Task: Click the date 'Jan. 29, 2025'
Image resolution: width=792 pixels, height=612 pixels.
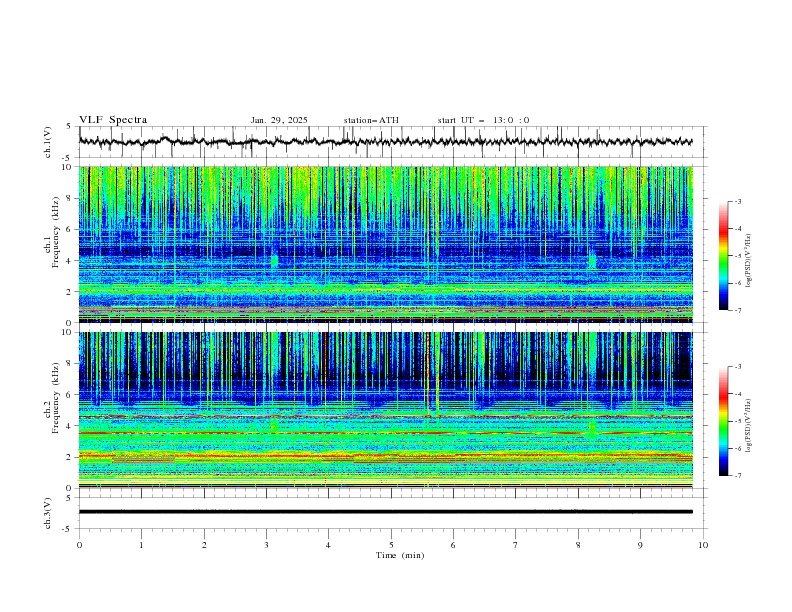Action: tap(279, 120)
